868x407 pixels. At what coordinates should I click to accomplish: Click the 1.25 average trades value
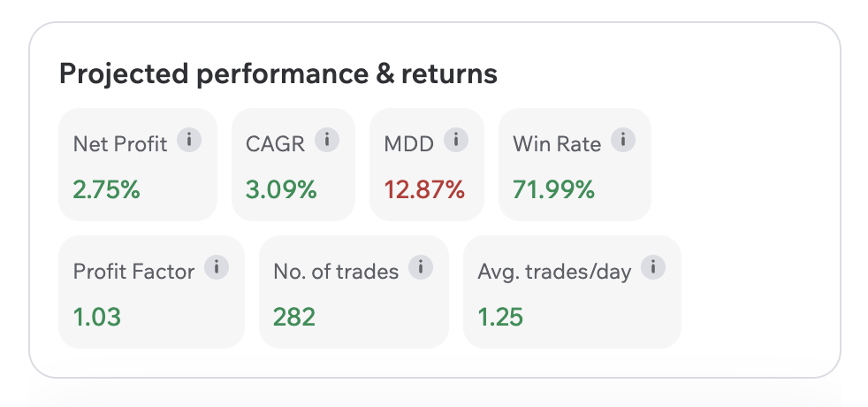pos(500,316)
